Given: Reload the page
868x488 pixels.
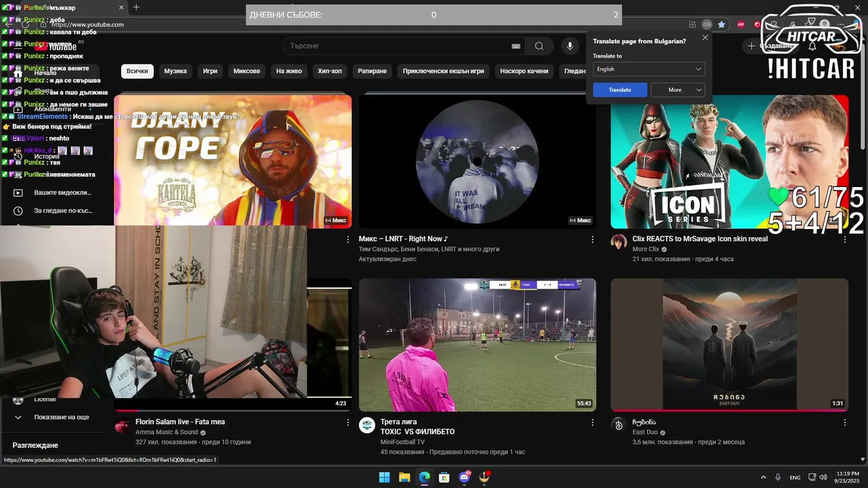Looking at the screenshot, I should [25, 24].
